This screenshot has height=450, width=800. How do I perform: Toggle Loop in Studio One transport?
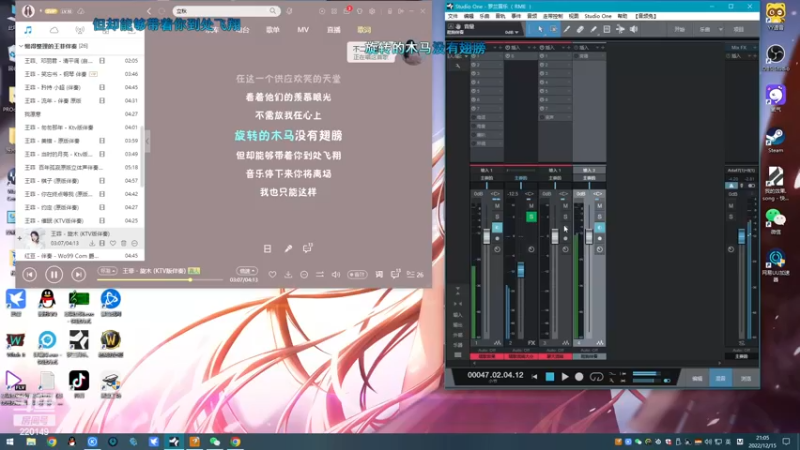coord(596,377)
